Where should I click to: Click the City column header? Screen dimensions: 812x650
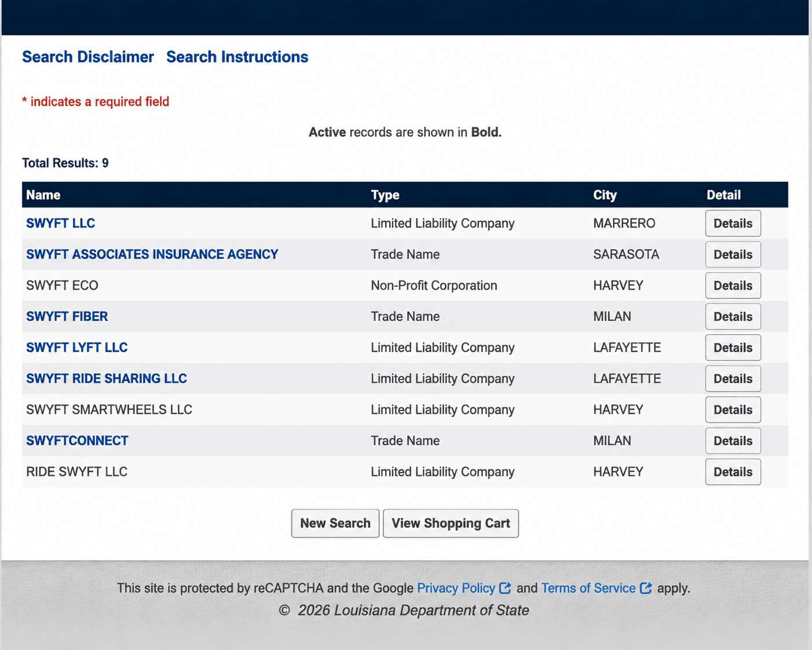[x=605, y=195]
